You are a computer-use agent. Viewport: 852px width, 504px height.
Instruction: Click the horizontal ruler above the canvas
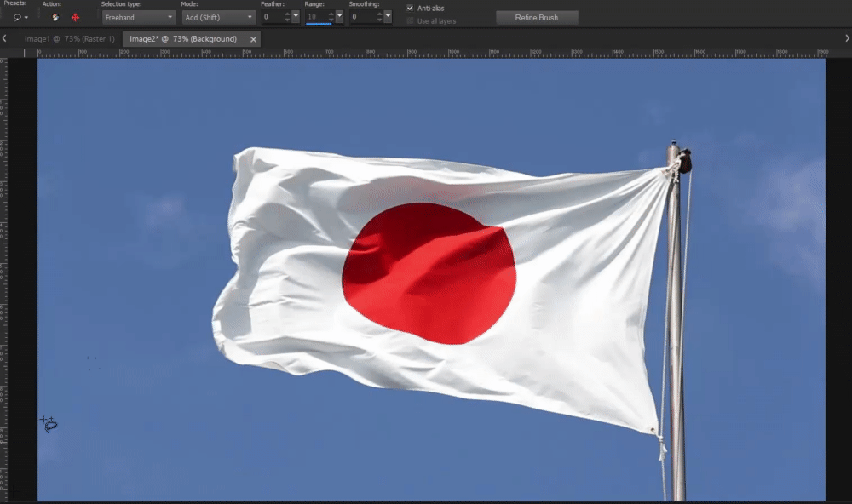(431, 53)
